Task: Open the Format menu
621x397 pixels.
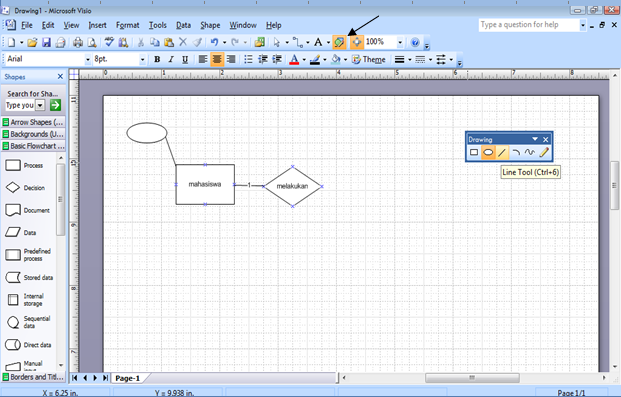Action: 128,25
